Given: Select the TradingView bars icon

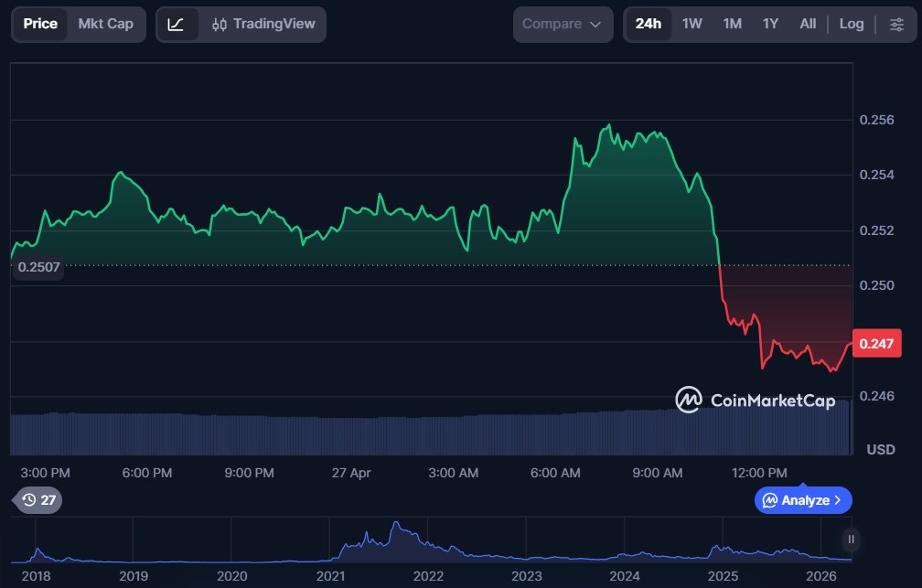Looking at the screenshot, I should [219, 24].
